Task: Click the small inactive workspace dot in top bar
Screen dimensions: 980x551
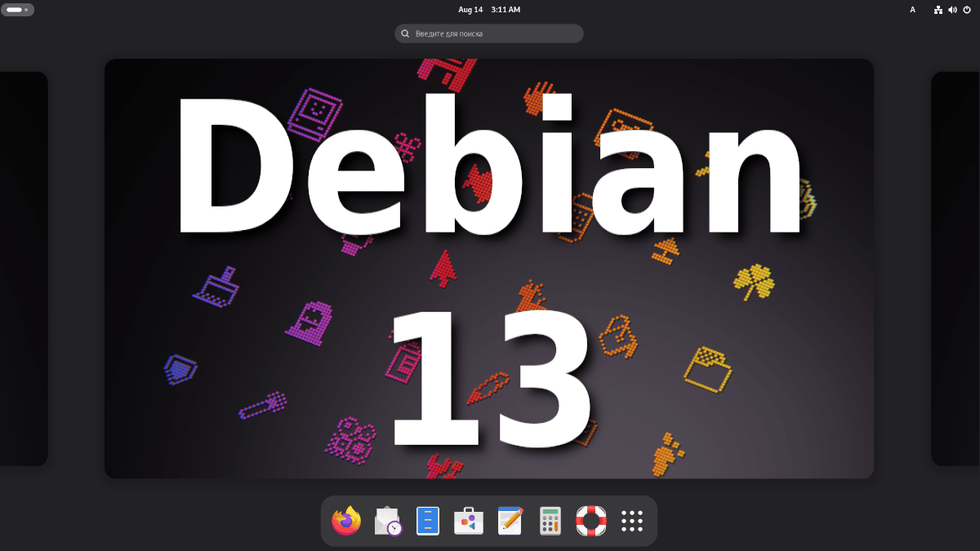Action: [26, 10]
